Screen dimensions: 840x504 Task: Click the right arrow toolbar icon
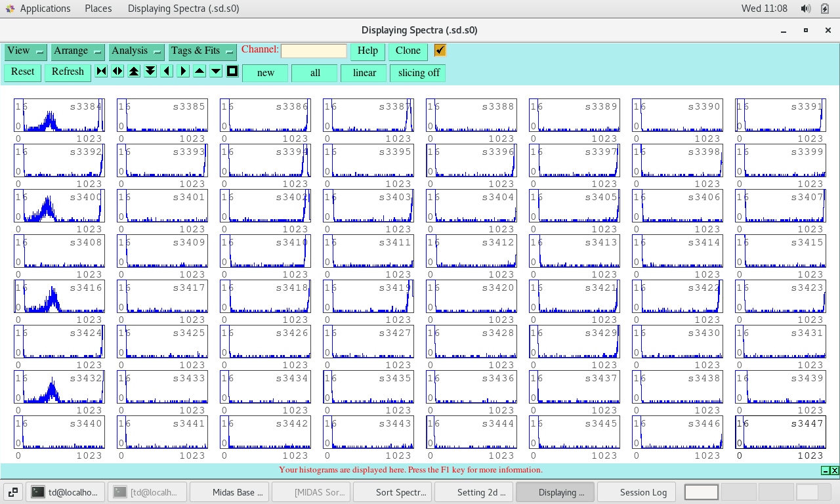pyautogui.click(x=183, y=72)
